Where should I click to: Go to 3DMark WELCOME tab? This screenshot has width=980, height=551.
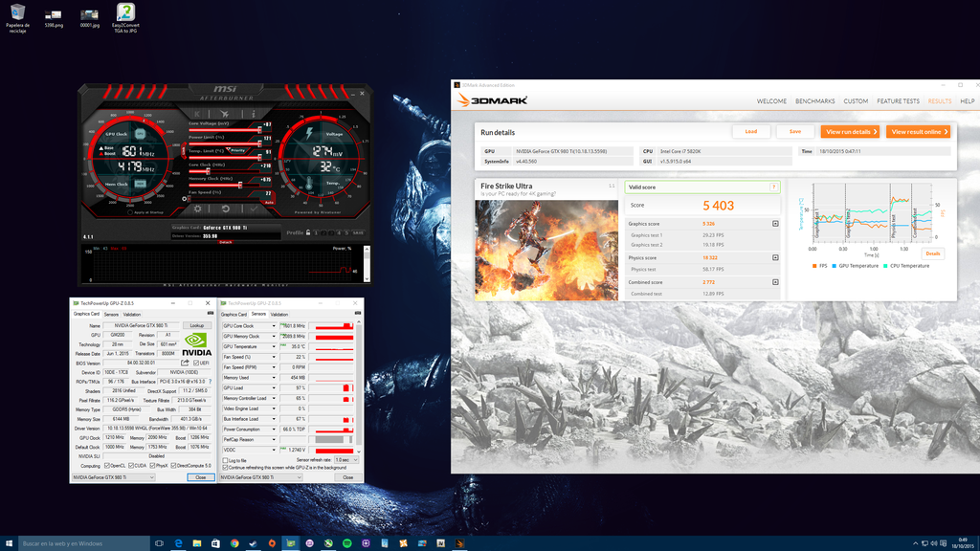(772, 101)
